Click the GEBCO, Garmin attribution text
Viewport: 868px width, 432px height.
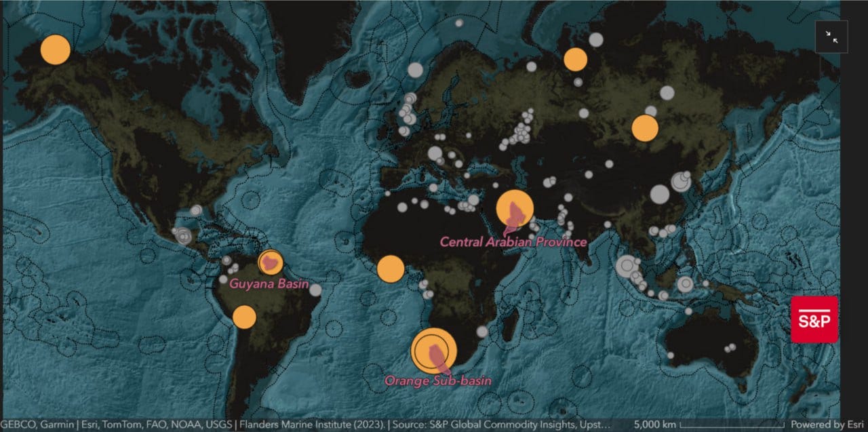(37, 425)
